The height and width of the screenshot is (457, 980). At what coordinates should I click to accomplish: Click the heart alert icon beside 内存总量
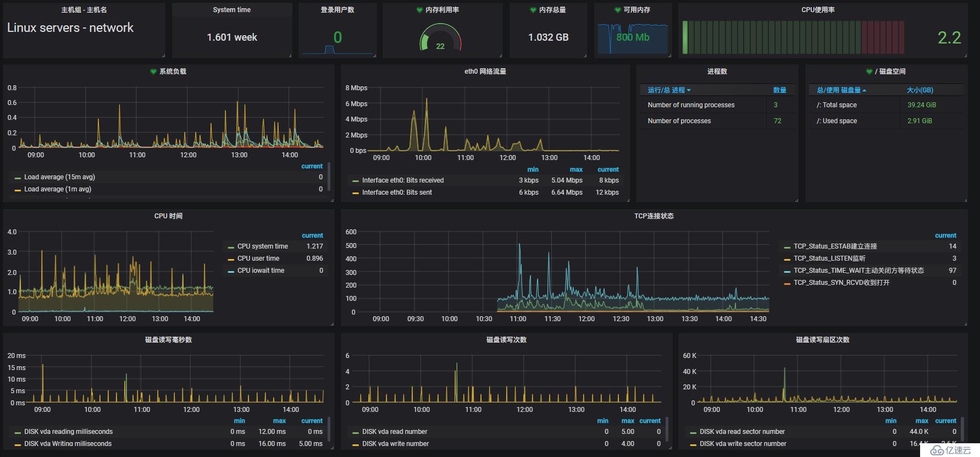click(533, 10)
